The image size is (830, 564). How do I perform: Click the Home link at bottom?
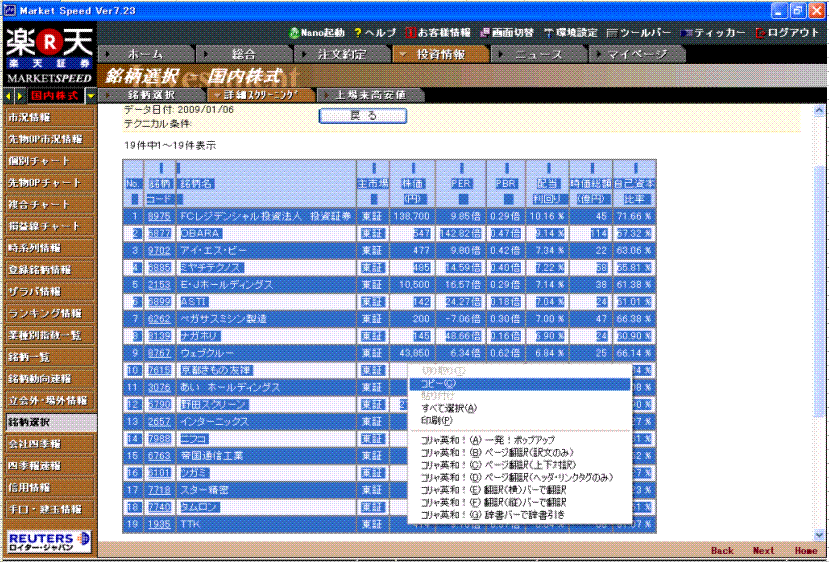(806, 551)
